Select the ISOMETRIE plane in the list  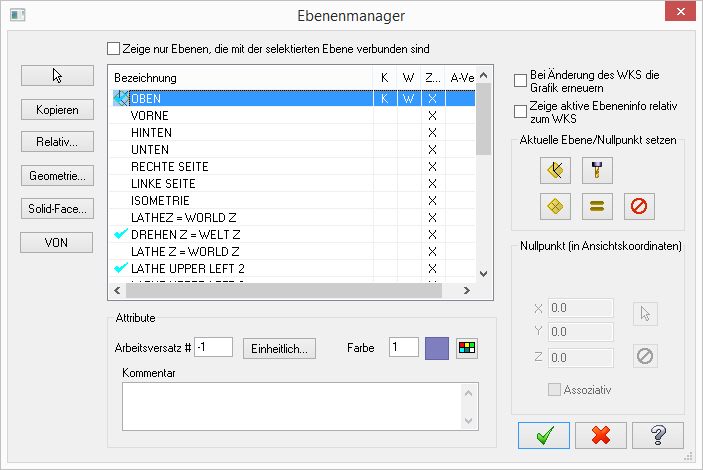(160, 200)
